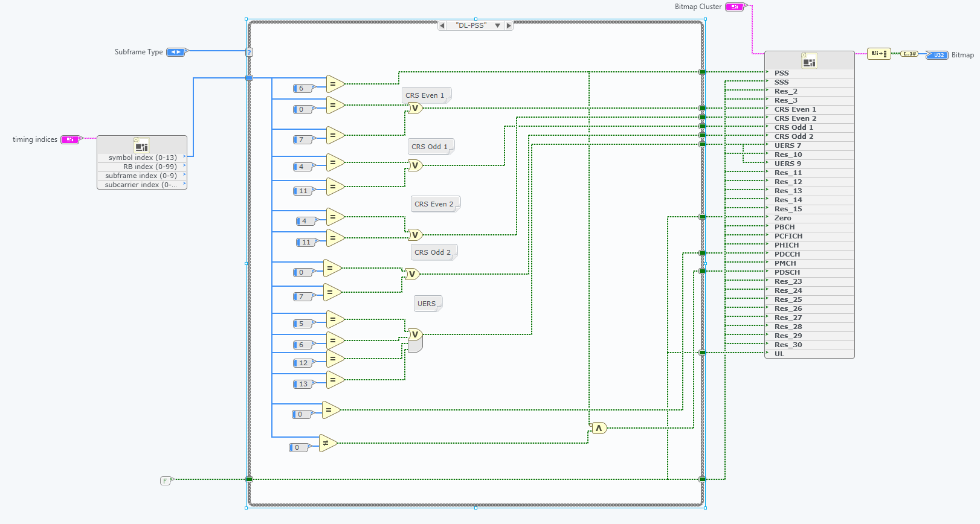Screen dimensions: 980x524
Task: Select the compound OR node below UERS label
Action: [x=415, y=340]
